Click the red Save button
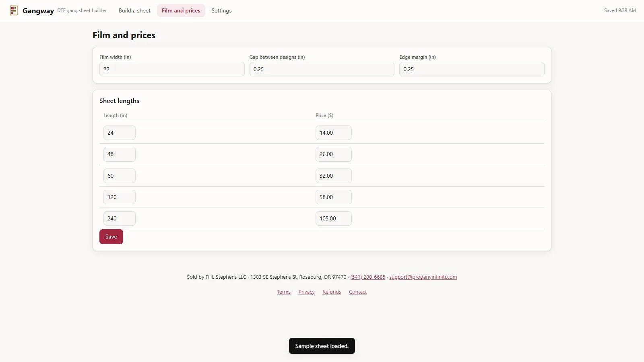 [111, 237]
